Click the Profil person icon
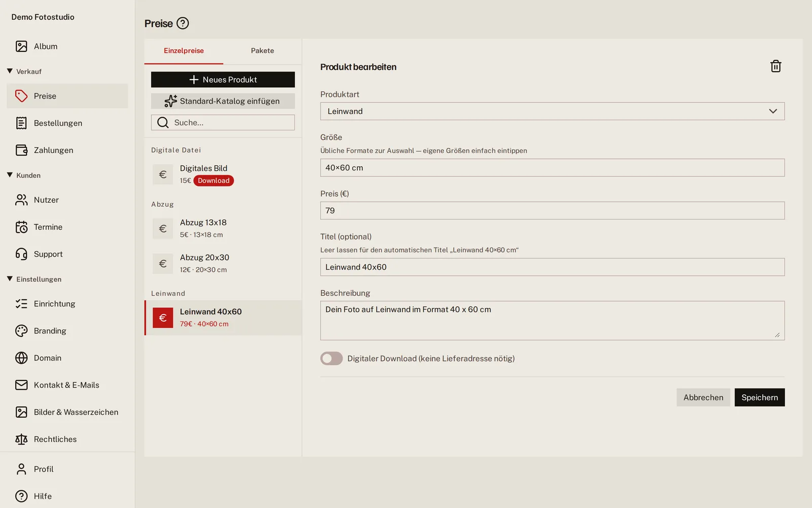This screenshot has width=812, height=508. coord(21,469)
